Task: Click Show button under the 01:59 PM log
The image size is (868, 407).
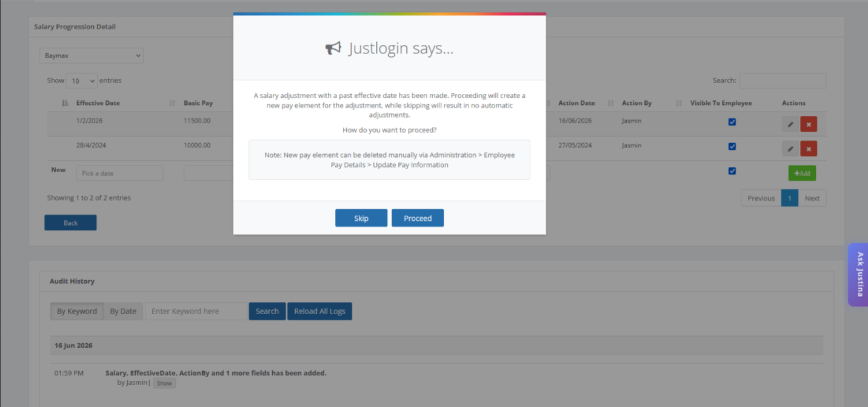Action: tap(164, 383)
